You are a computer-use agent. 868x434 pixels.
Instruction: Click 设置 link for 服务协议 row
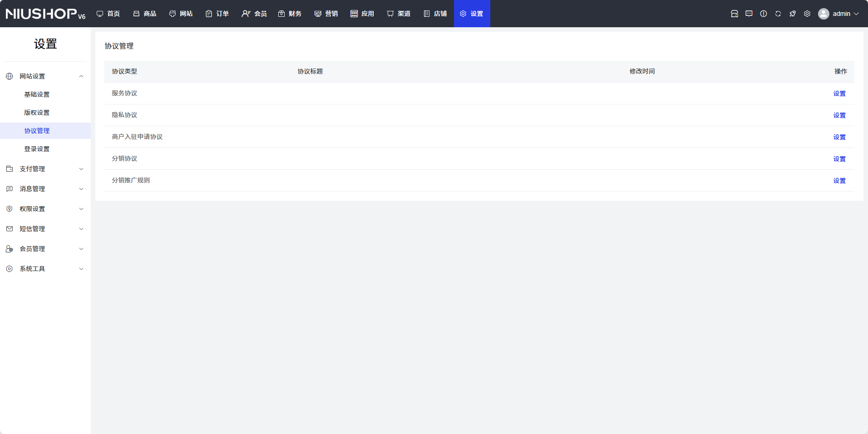click(x=839, y=94)
